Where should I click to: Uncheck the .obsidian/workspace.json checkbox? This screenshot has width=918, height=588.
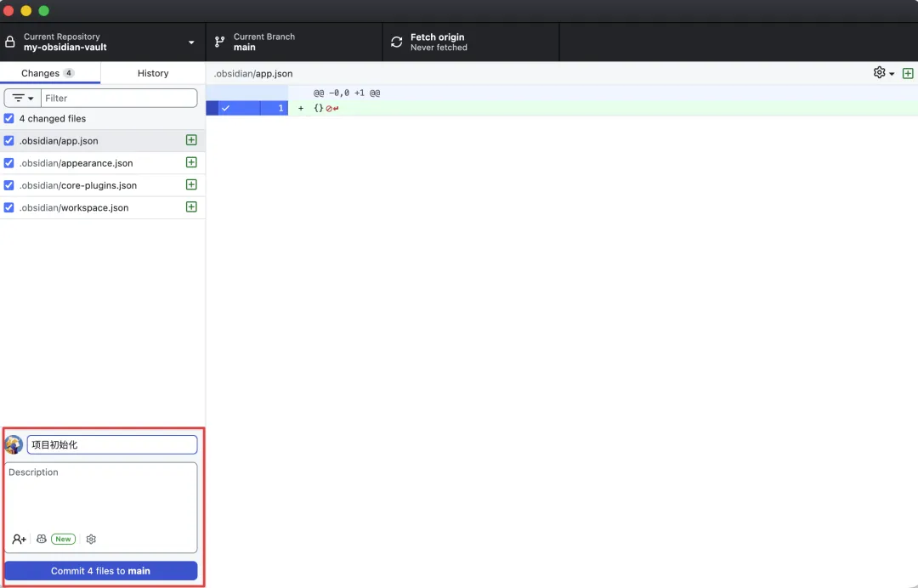coord(8,207)
